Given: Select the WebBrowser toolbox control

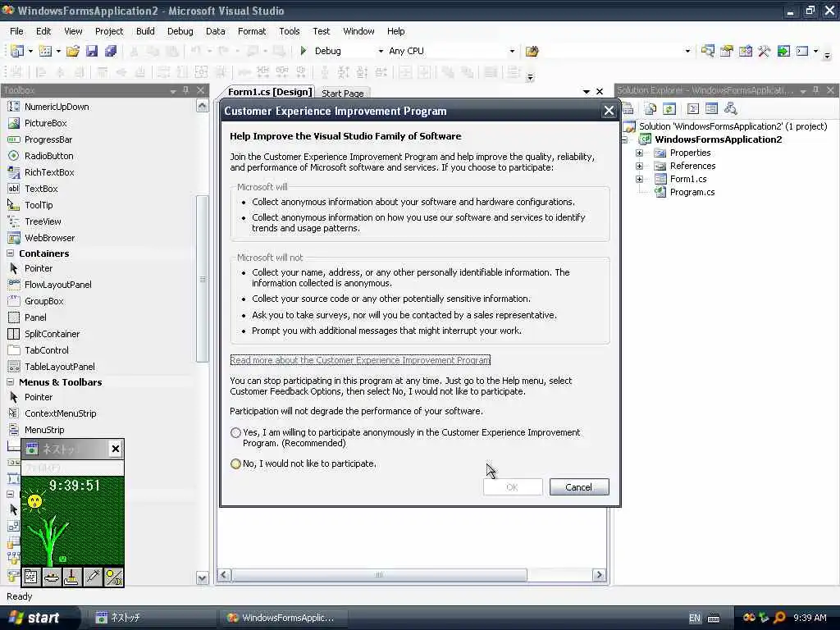Looking at the screenshot, I should 50,238.
